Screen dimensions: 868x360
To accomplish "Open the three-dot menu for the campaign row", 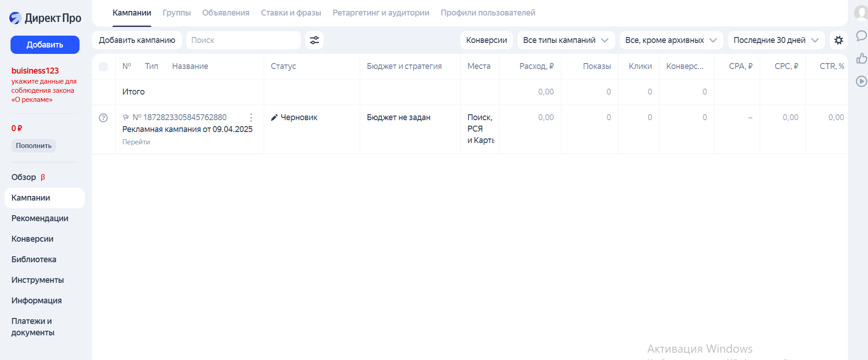I will [251, 117].
